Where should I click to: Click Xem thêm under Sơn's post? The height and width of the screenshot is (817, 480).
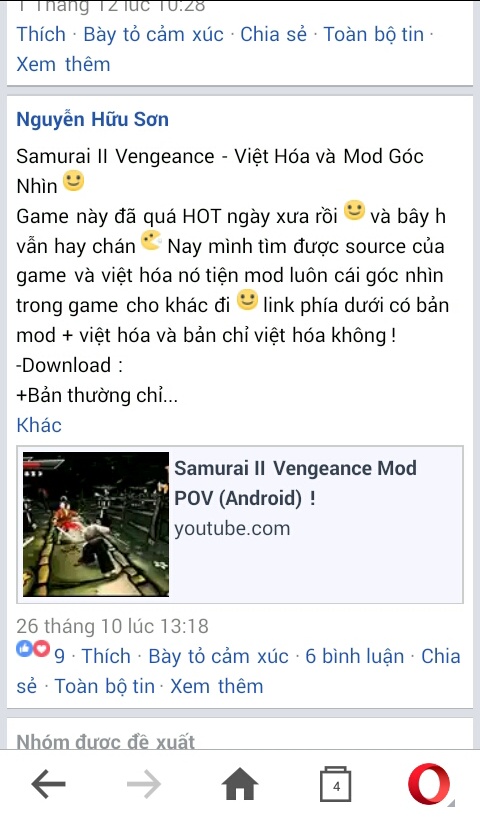(217, 686)
